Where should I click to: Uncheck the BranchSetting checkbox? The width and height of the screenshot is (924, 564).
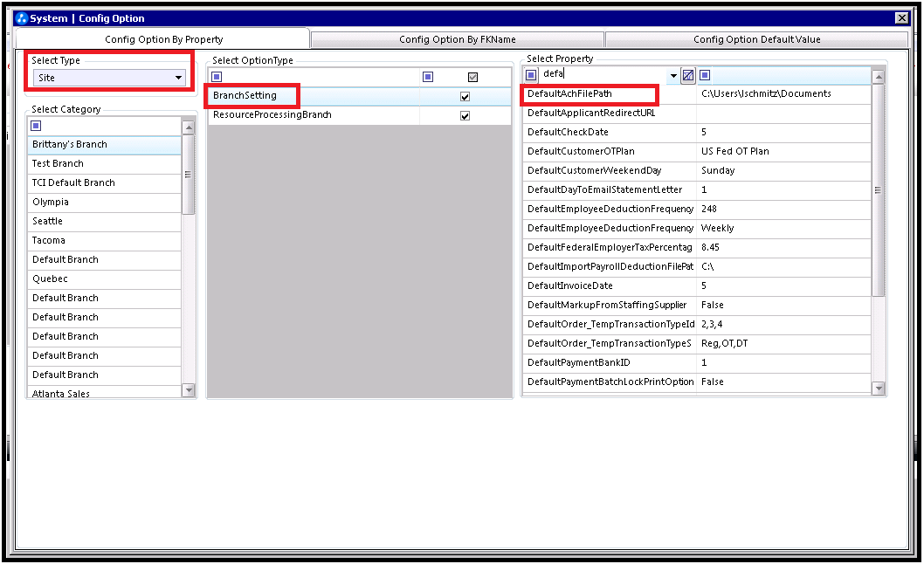click(465, 97)
